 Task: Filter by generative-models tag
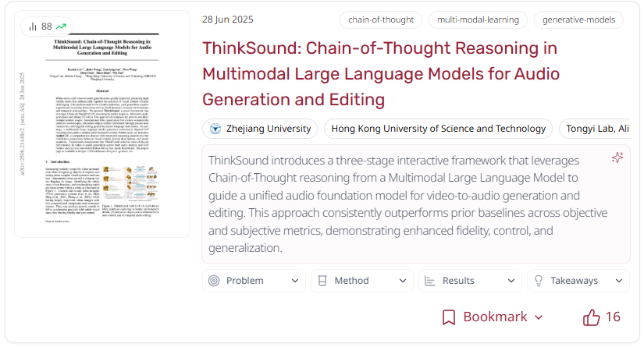579,19
